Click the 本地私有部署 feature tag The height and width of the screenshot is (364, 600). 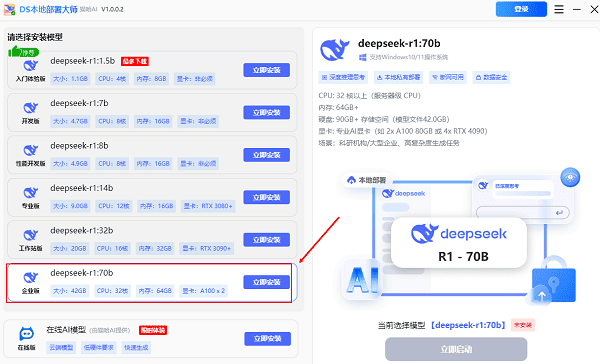[398, 77]
